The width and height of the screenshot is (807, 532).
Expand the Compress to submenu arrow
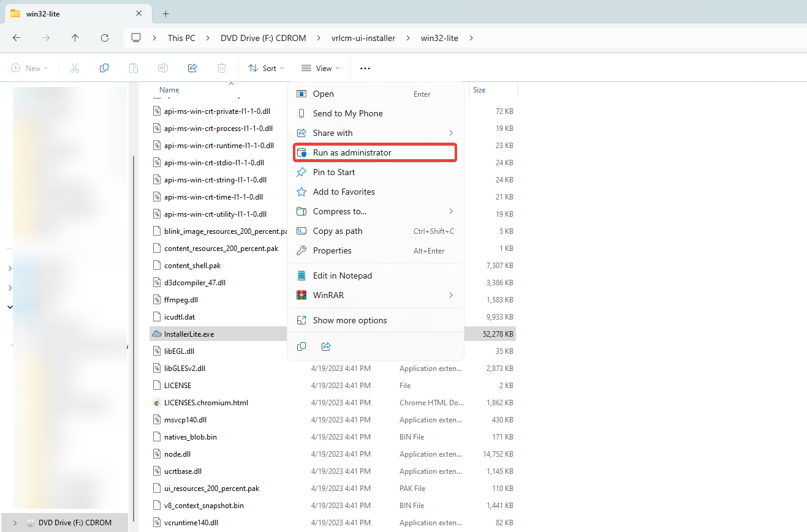(451, 211)
